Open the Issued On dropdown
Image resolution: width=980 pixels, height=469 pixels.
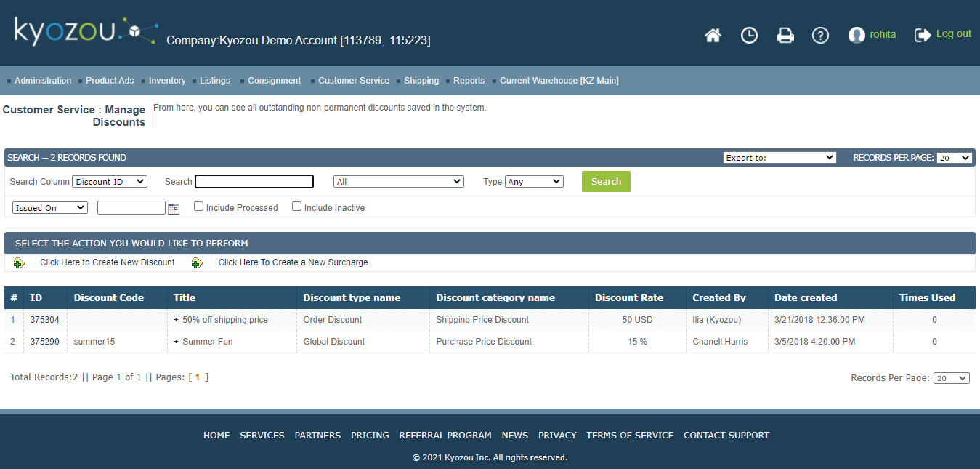pos(50,208)
